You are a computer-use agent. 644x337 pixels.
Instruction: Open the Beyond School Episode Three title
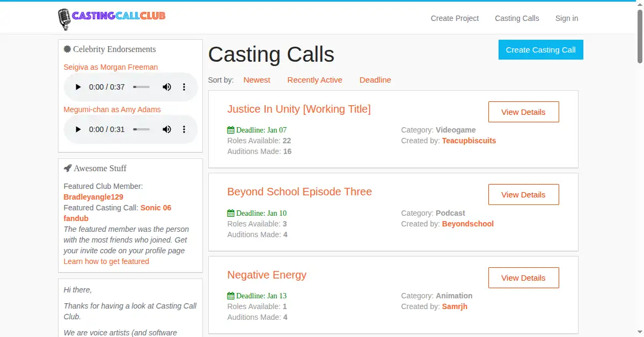(299, 192)
